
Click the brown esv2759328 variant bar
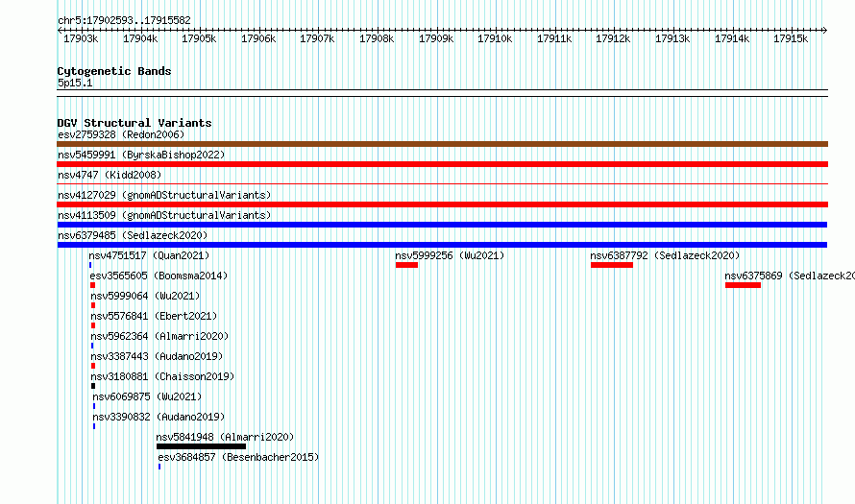(x=442, y=144)
